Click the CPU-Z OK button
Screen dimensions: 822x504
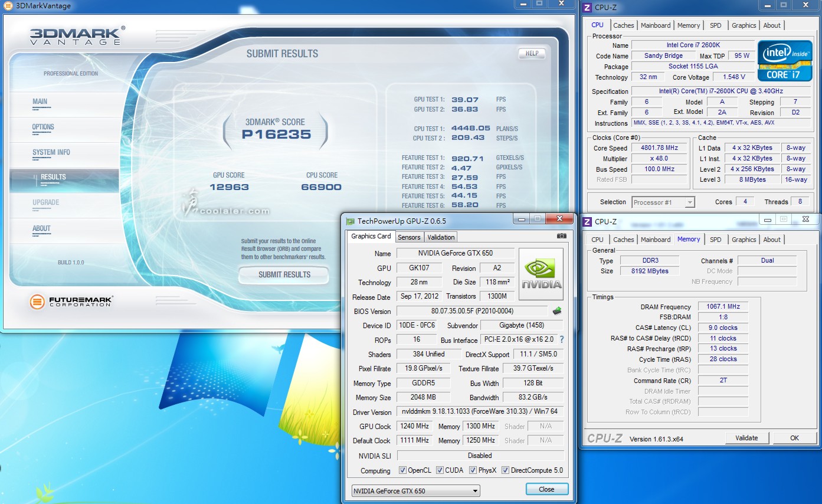[794, 438]
